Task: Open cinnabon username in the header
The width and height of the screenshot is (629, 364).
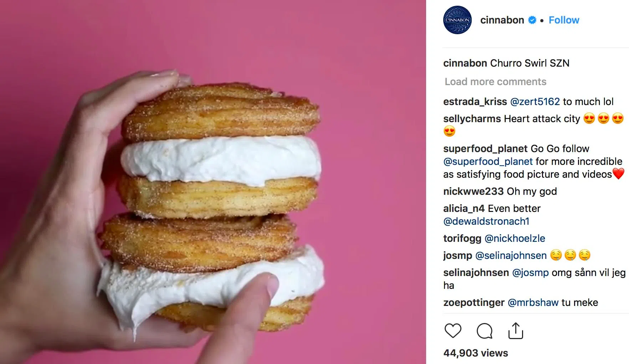Action: 502,20
